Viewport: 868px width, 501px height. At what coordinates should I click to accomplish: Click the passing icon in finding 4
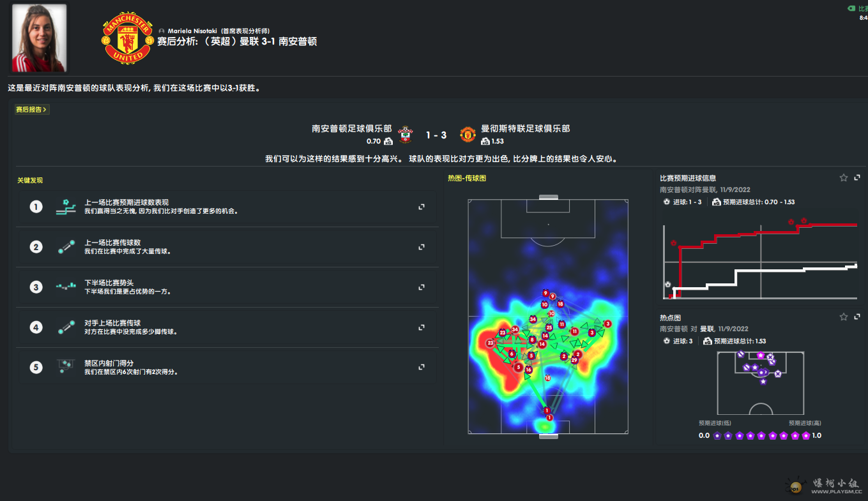click(66, 327)
